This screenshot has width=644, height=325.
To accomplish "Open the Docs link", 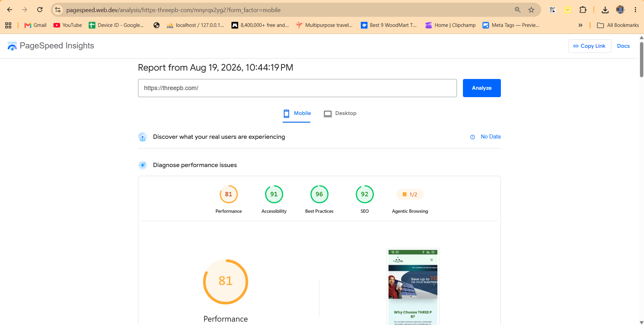I will [623, 46].
